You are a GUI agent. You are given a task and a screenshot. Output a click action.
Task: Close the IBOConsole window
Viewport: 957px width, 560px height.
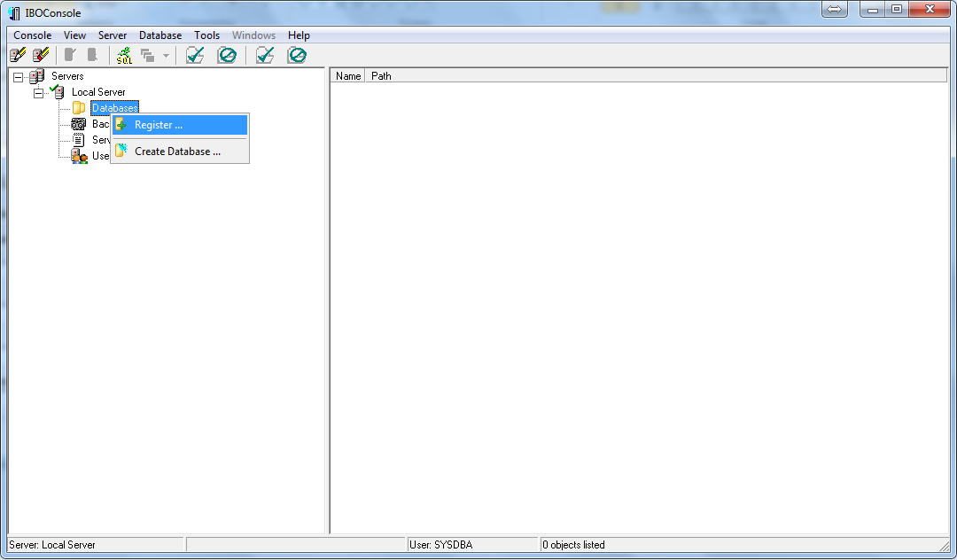point(930,9)
